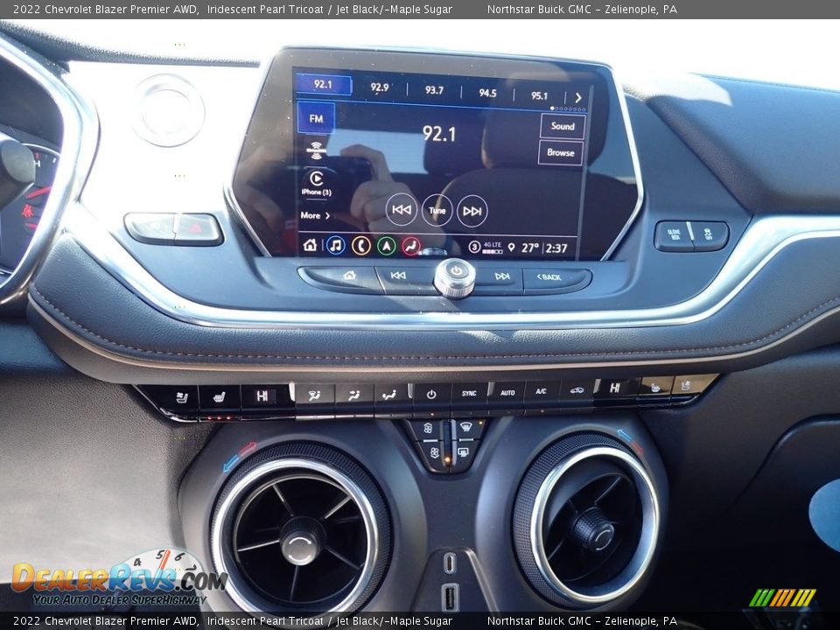
Task: Push the power volume knob
Action: point(455,277)
